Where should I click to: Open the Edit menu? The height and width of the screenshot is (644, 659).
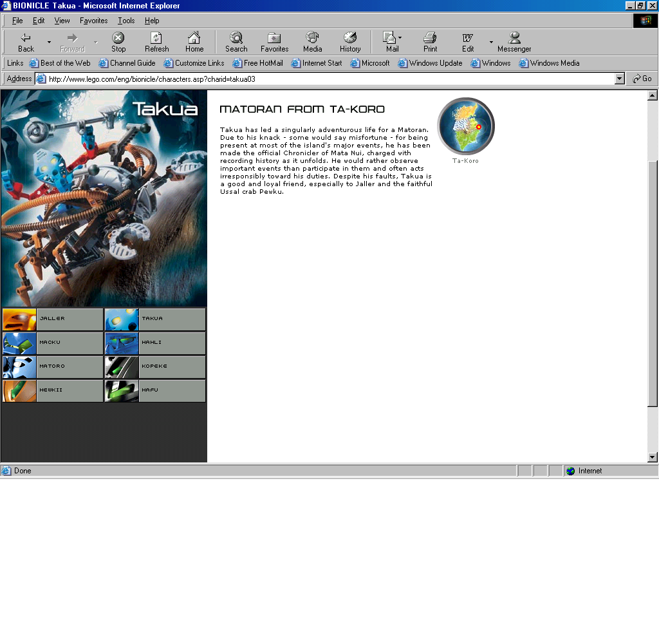(x=38, y=21)
